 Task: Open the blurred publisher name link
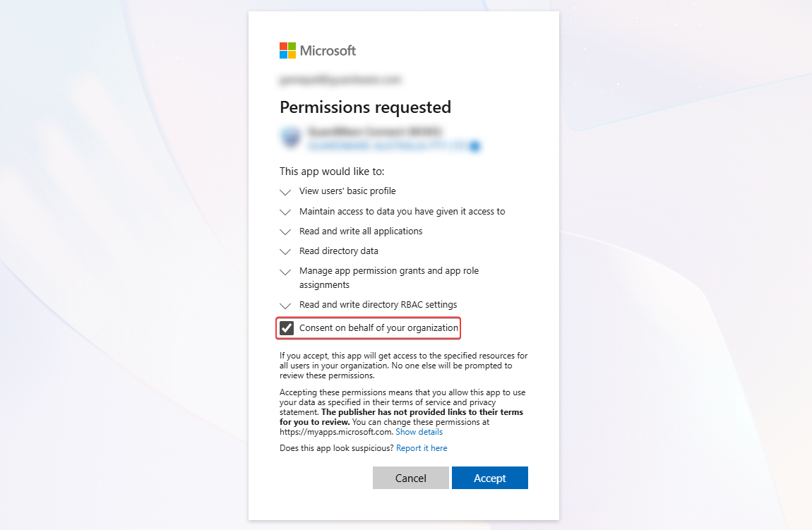tap(387, 146)
